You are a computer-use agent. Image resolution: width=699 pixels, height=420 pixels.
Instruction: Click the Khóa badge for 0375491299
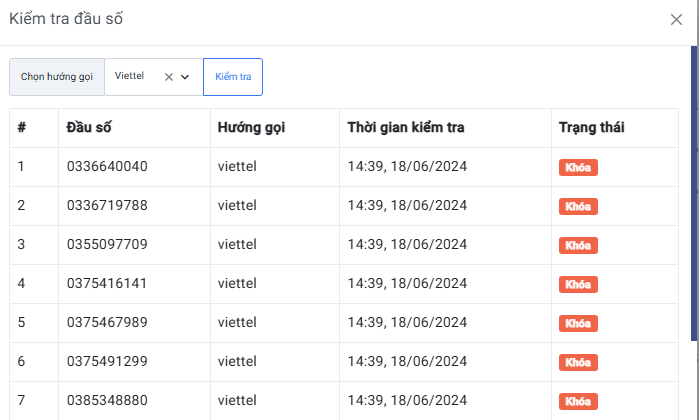pyautogui.click(x=578, y=363)
